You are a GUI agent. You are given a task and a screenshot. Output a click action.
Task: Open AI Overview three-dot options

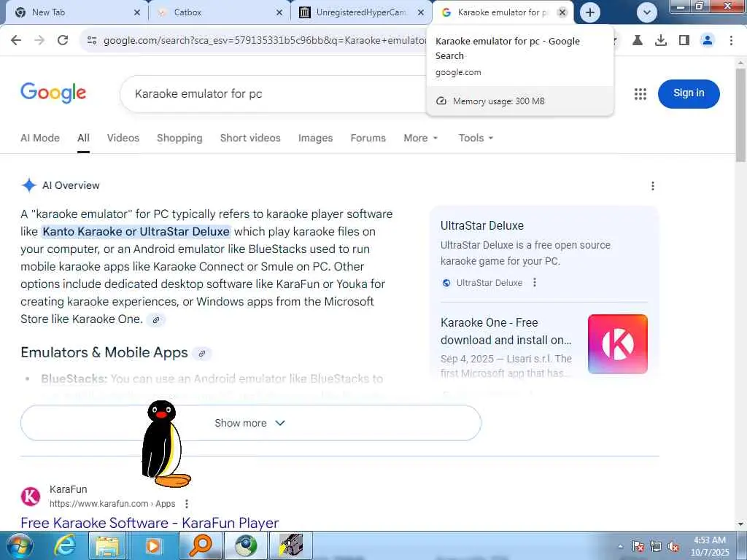click(653, 186)
